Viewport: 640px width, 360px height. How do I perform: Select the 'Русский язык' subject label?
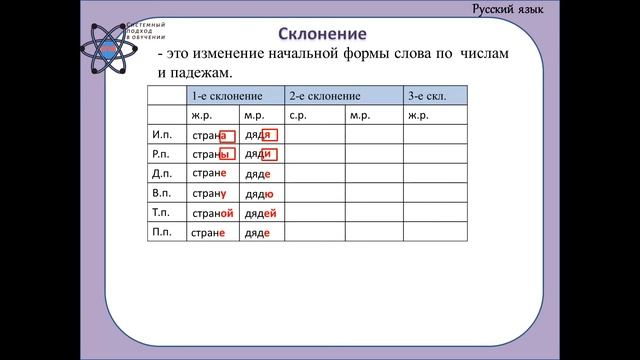point(508,9)
